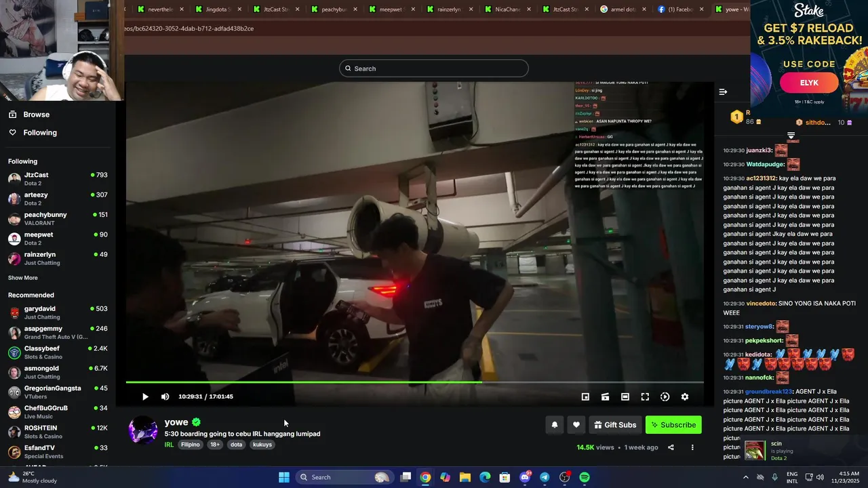Focus the Kick Search field

point(433,68)
